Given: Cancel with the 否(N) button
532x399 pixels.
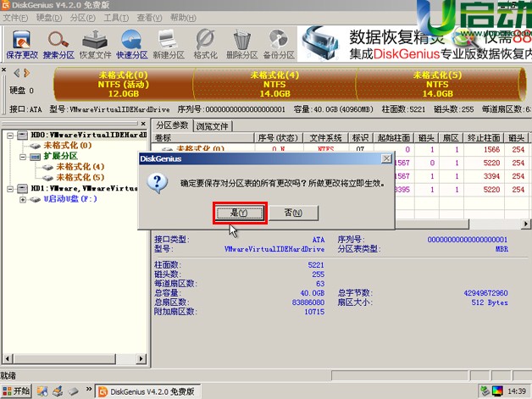Looking at the screenshot, I should (x=293, y=213).
